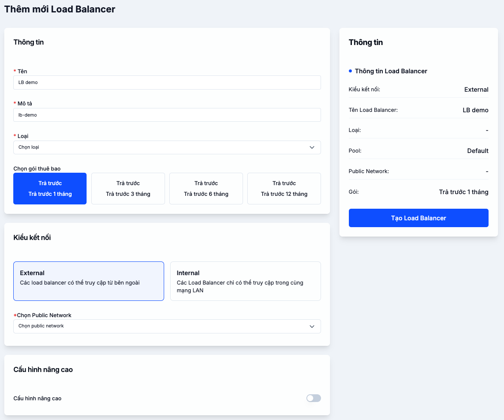This screenshot has width=504, height=420.
Task: Choose the Trả trước 12 tháng plan
Action: [x=284, y=189]
